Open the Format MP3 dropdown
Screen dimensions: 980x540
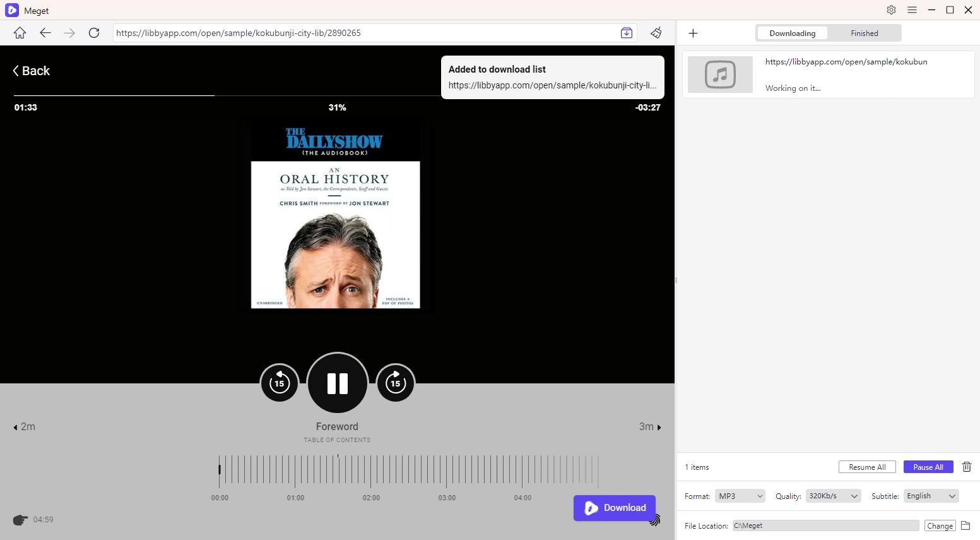pyautogui.click(x=740, y=496)
